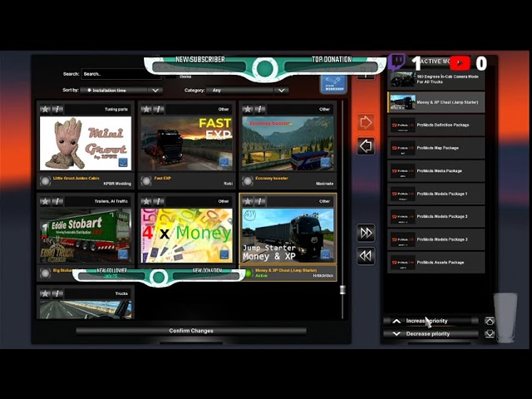
Task: Click the left arrow to deactivate selected mod
Action: tap(366, 146)
